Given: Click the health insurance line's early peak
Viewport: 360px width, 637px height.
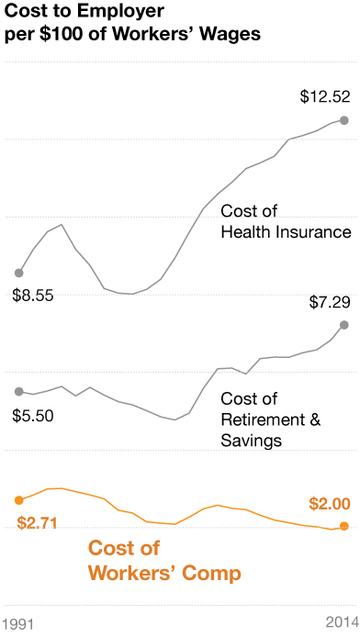Looking at the screenshot, I should (61, 224).
